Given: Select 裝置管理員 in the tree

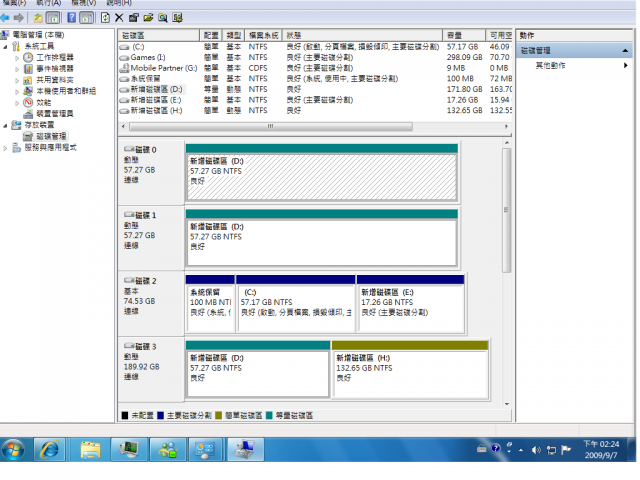Looking at the screenshot, I should (x=55, y=113).
